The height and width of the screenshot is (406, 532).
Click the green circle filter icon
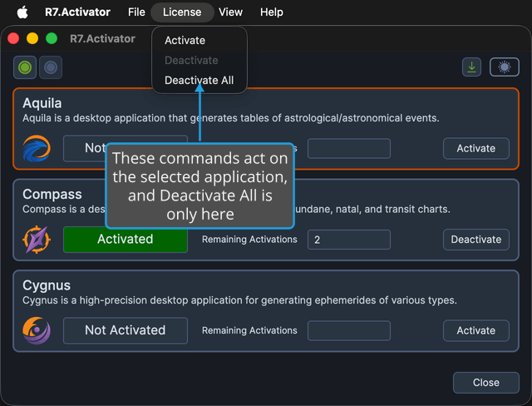point(25,67)
